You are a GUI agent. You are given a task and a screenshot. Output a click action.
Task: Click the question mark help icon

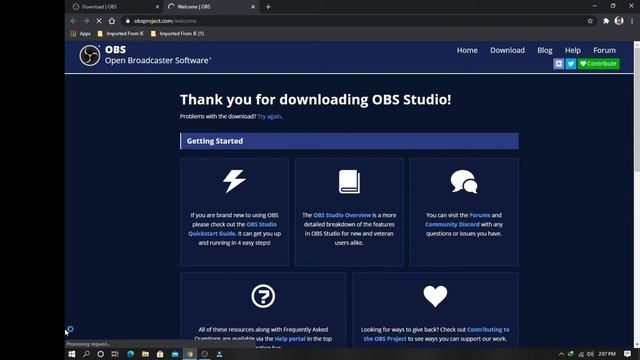pos(263,296)
